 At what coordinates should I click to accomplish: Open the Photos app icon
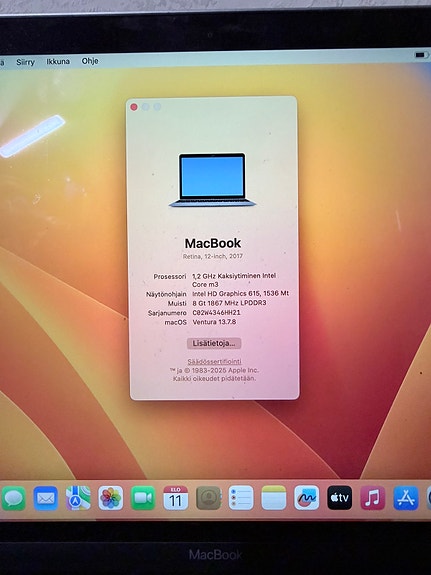(110, 498)
